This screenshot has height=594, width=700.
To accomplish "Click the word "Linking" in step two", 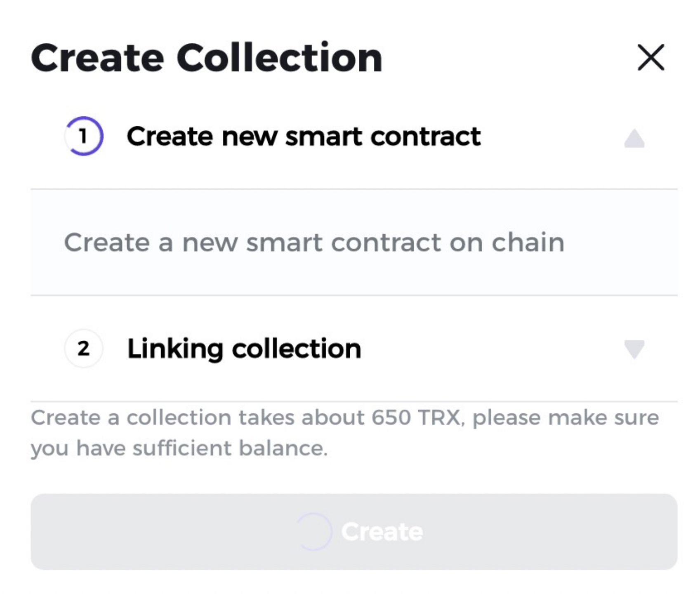I will pyautogui.click(x=175, y=349).
